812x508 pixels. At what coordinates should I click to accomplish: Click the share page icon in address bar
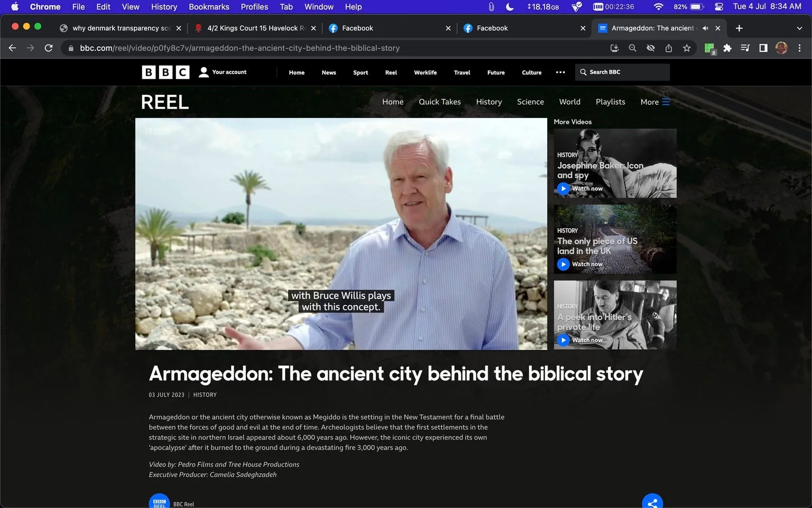669,48
